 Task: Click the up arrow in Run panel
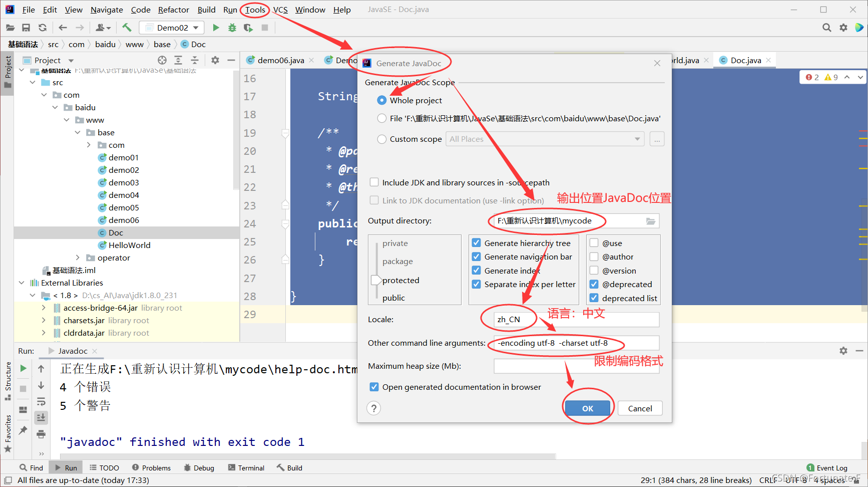click(x=41, y=368)
